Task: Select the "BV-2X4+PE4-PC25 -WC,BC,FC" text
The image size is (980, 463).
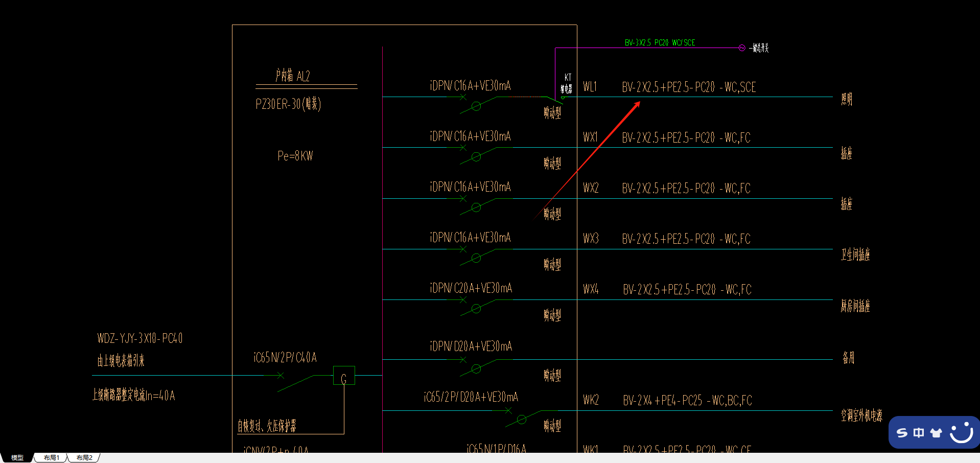Action: pyautogui.click(x=688, y=401)
